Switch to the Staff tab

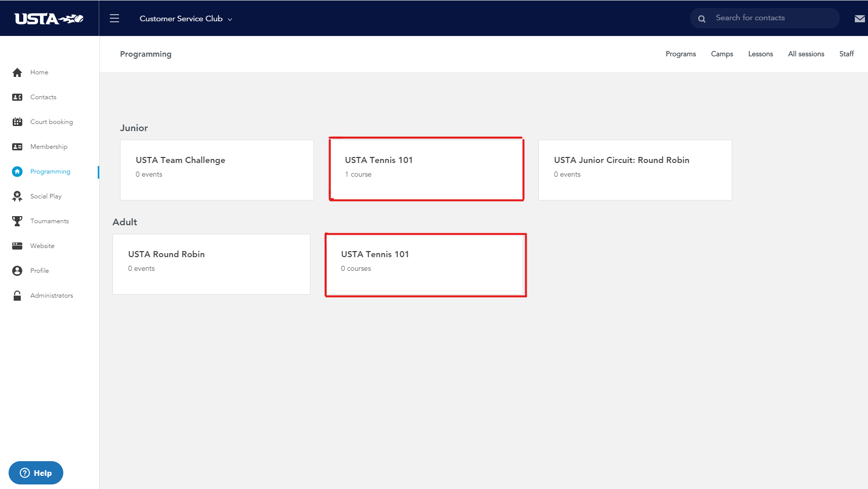point(846,54)
